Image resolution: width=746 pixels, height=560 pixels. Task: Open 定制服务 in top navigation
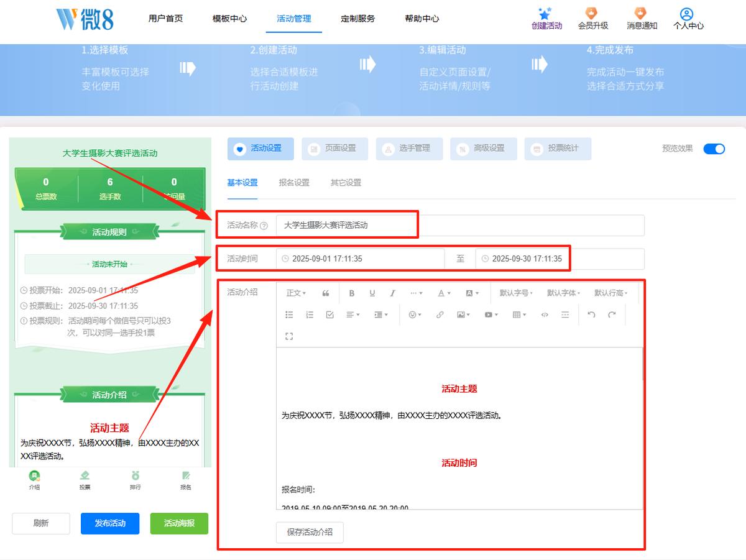click(x=358, y=19)
